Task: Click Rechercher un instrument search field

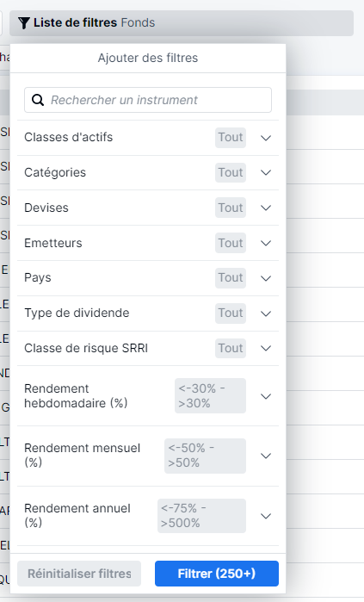Action: (148, 100)
